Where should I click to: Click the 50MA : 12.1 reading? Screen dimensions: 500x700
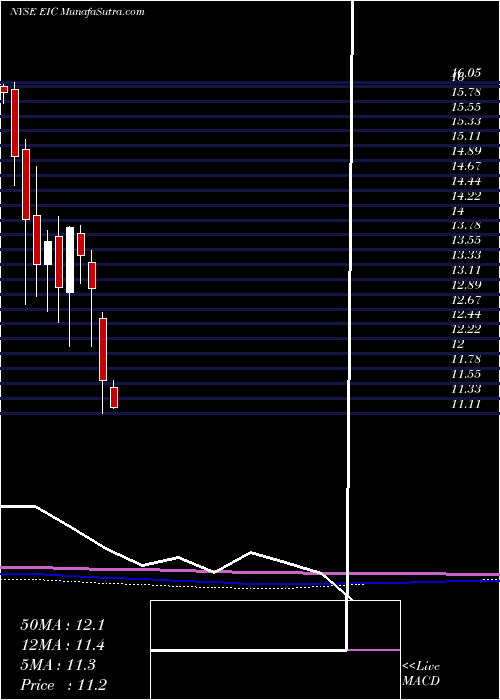coord(62,625)
